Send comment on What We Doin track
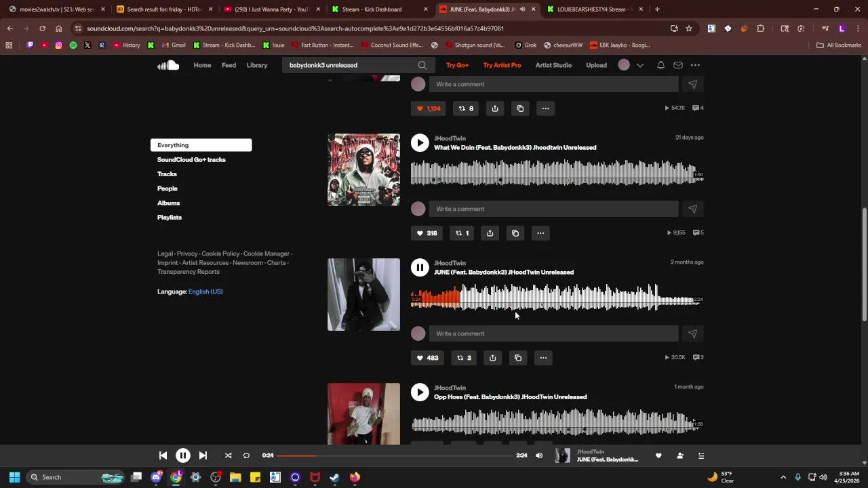Screen dimensions: 868x488 point(692,209)
